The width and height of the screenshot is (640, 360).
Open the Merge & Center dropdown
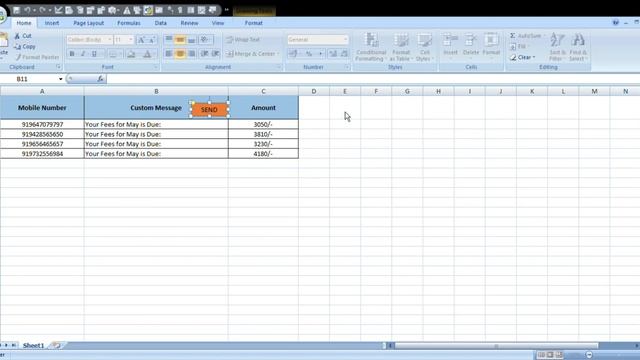(278, 53)
